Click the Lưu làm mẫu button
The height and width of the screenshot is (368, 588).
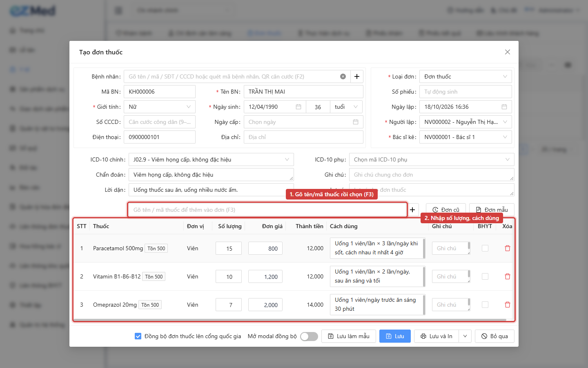click(x=349, y=336)
